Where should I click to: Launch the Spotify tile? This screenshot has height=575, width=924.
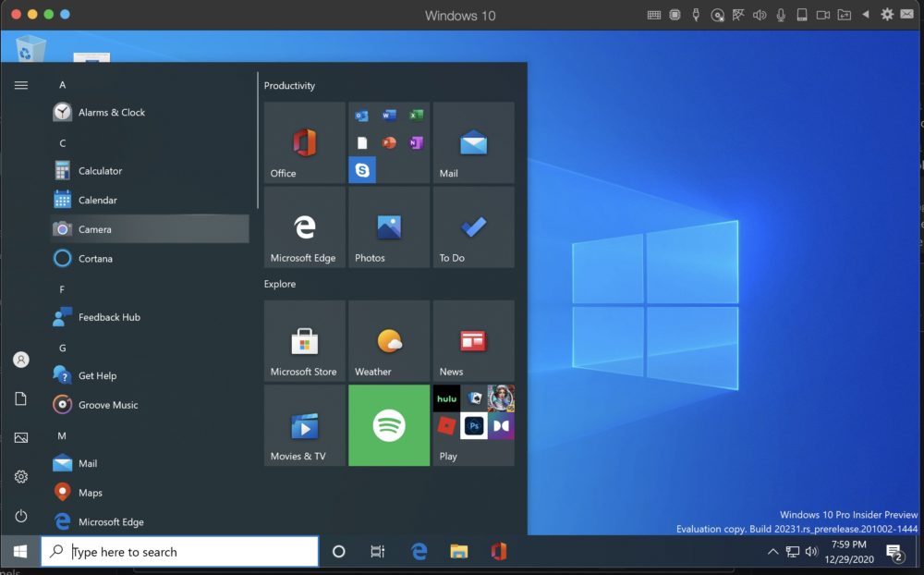point(389,425)
